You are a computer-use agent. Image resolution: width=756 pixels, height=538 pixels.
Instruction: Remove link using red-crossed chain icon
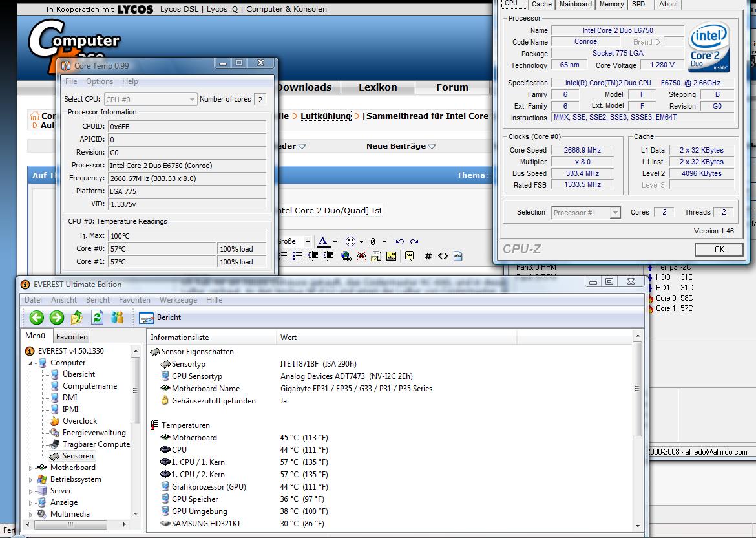click(361, 255)
